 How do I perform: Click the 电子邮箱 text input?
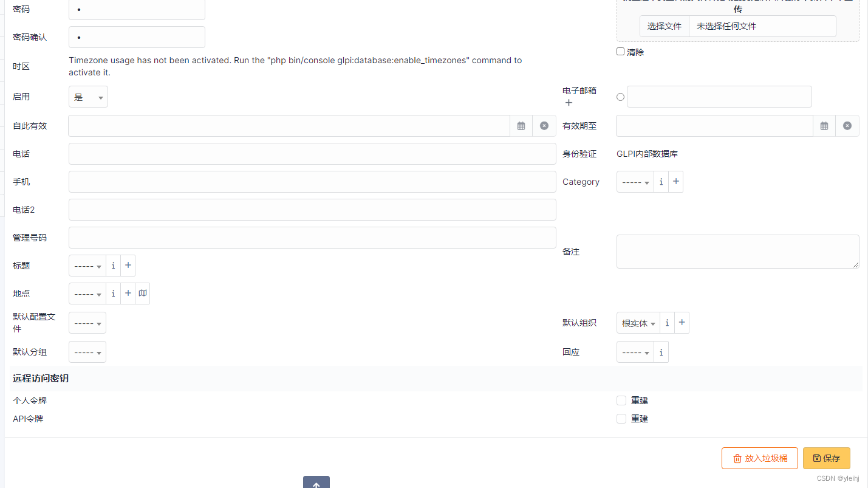pos(719,97)
